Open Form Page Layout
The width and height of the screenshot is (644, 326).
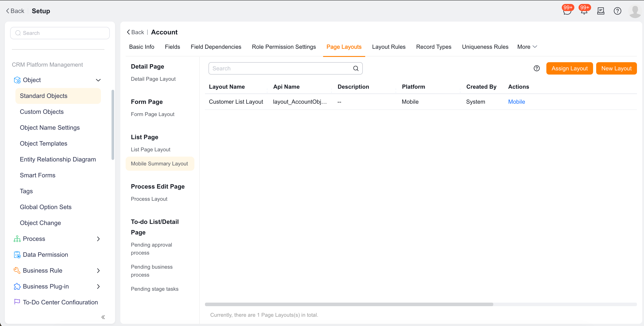click(x=153, y=114)
